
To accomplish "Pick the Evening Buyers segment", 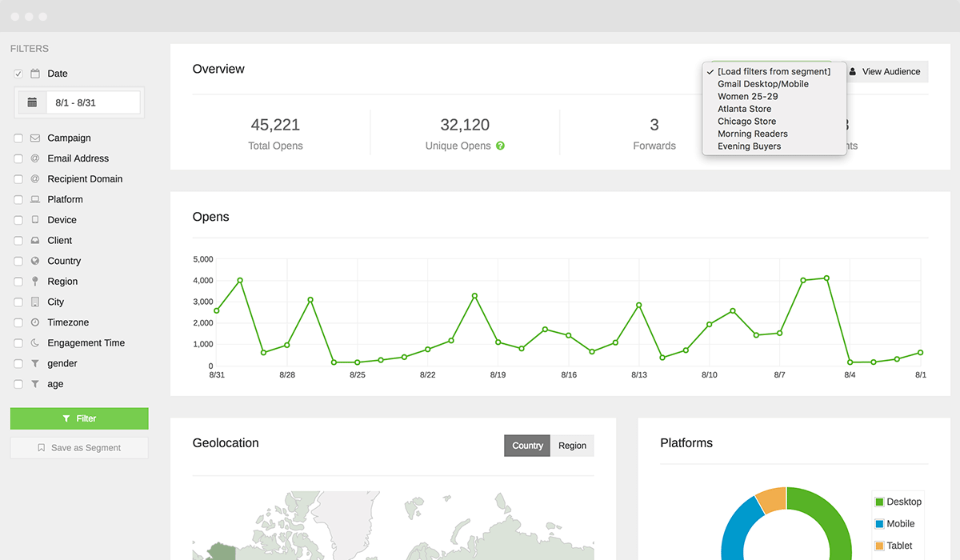I will [x=774, y=146].
